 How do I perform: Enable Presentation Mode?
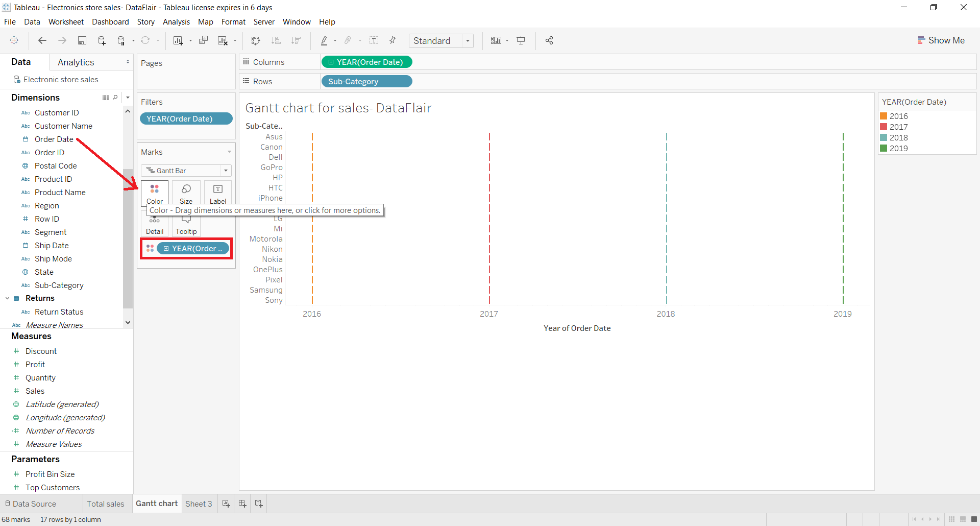tap(521, 40)
